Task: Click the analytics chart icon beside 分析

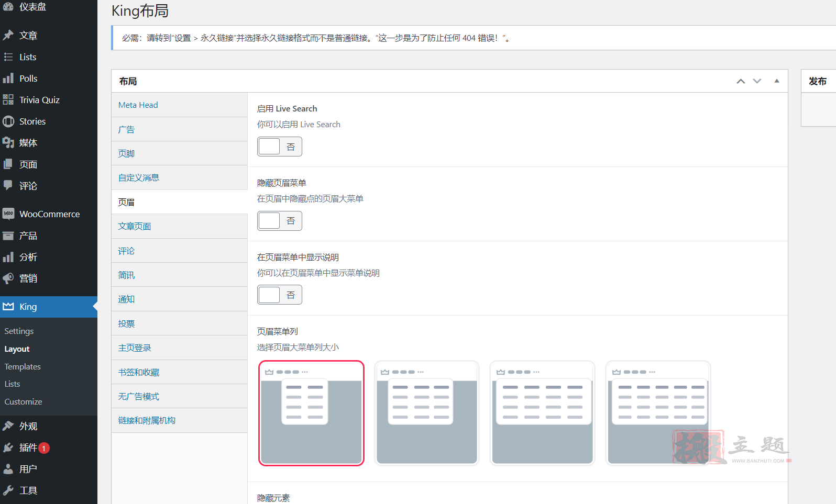Action: (8, 257)
